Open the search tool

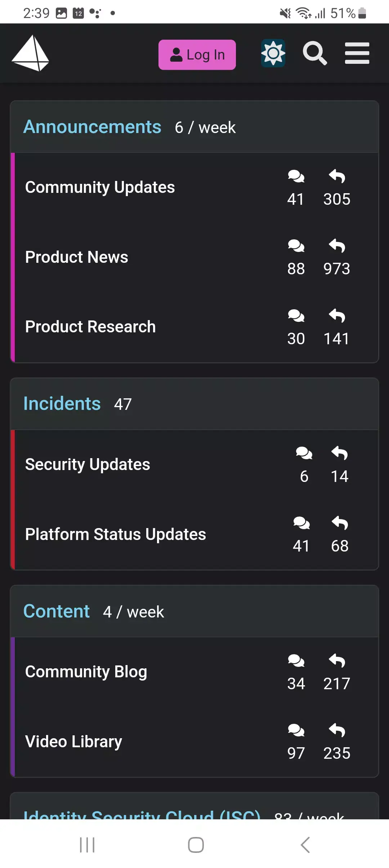(314, 53)
